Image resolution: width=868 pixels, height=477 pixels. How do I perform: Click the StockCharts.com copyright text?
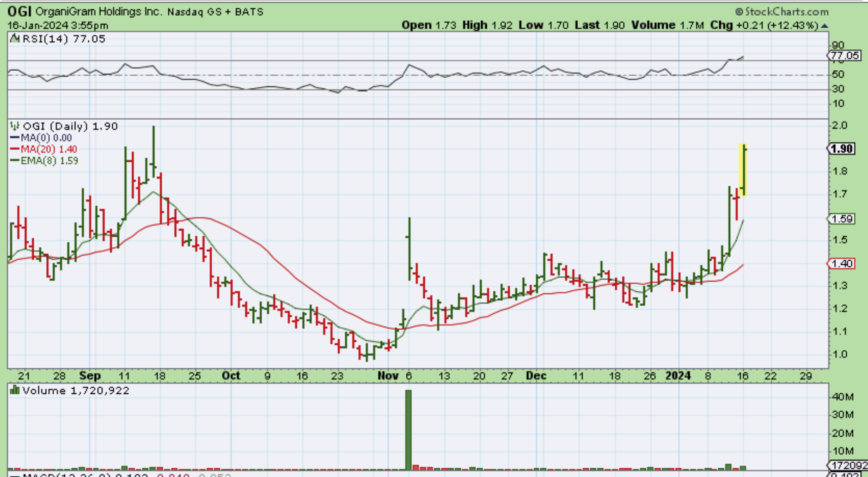782,12
